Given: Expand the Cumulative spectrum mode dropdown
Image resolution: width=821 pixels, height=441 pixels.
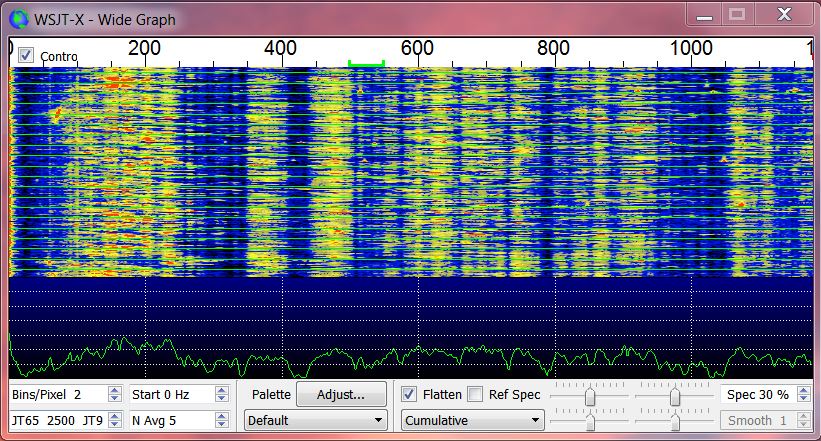Looking at the screenshot, I should click(x=472, y=421).
